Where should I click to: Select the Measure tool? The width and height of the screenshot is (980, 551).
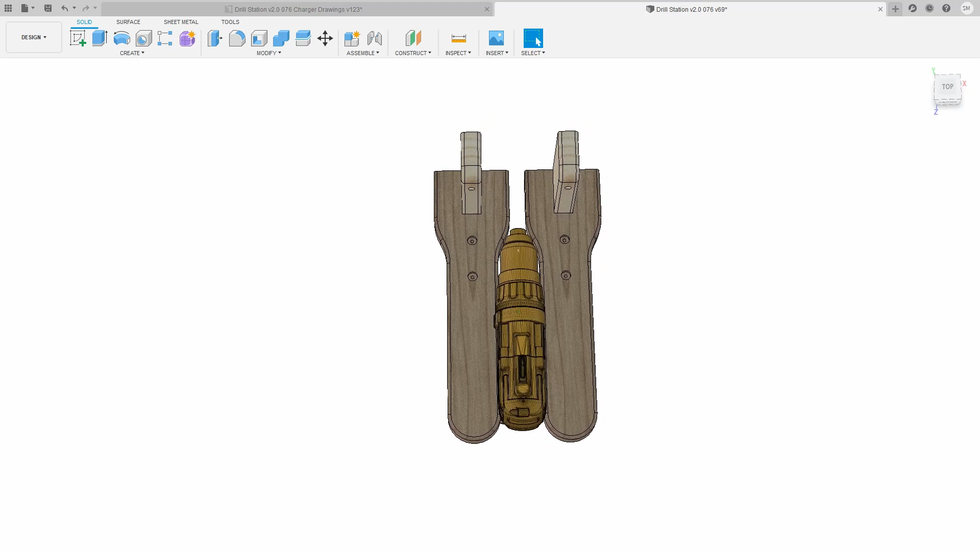click(x=458, y=38)
